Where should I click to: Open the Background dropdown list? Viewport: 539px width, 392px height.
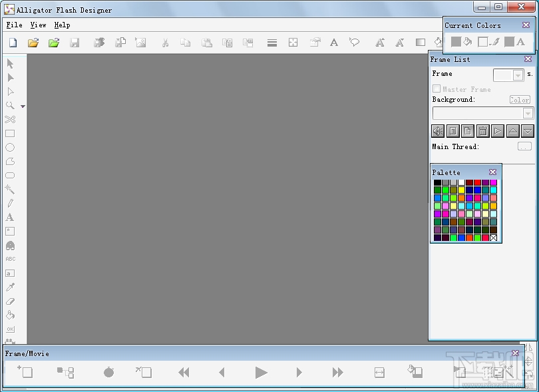point(528,112)
